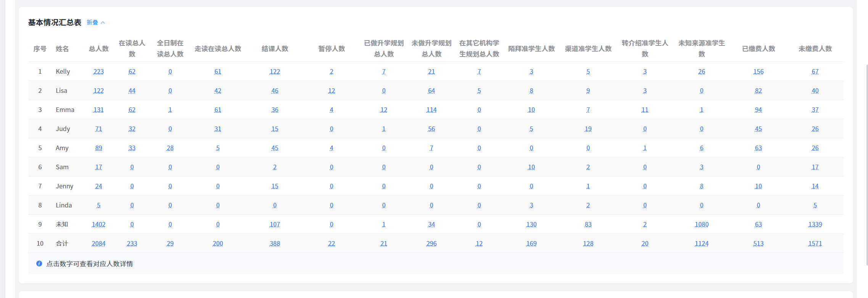Click the 未缴费人数 column header
The width and height of the screenshot is (868, 298).
[x=815, y=49]
